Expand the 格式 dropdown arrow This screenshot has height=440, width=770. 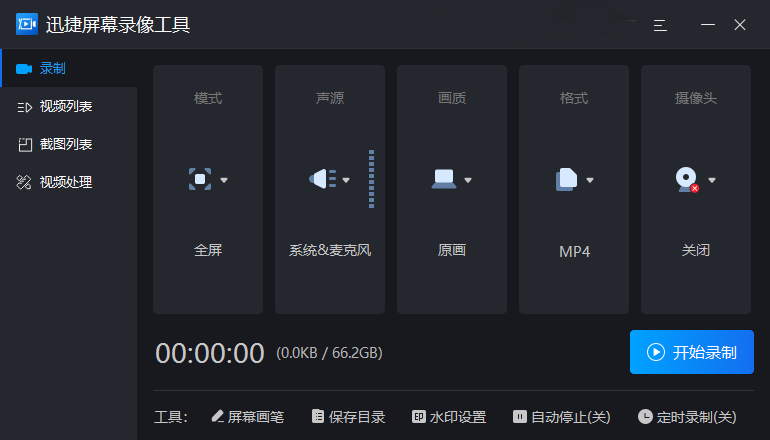click(x=590, y=180)
